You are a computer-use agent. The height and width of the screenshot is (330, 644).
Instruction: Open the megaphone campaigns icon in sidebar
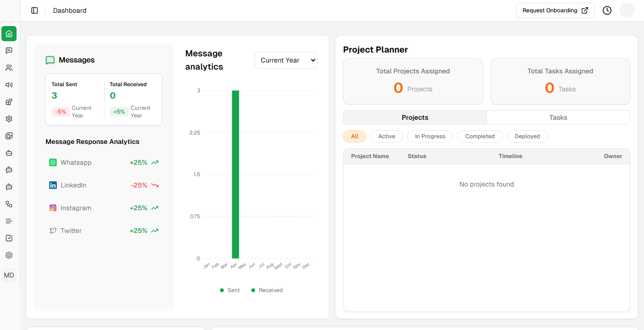click(9, 85)
